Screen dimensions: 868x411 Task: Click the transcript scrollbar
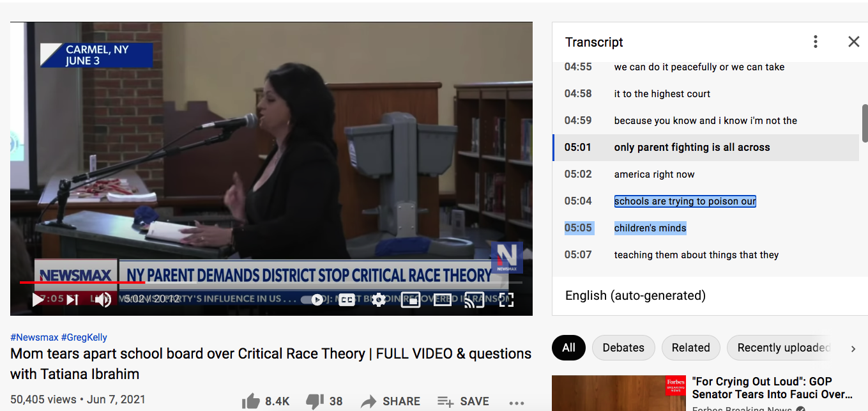coord(865,123)
